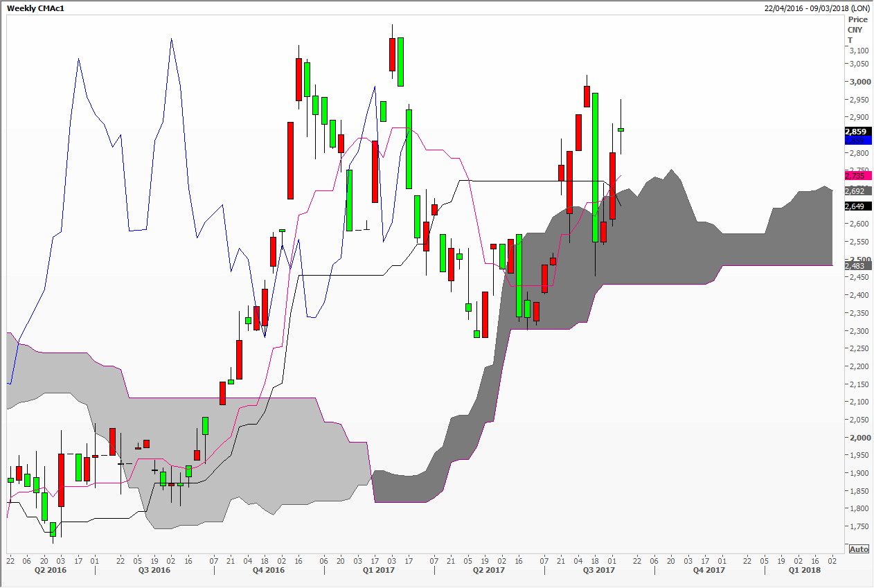Click the 1,900 price axis label
Screen dimensions: 874x588
click(859, 473)
